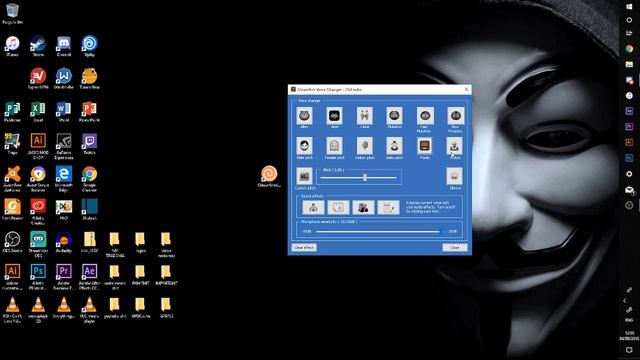The width and height of the screenshot is (640, 360).
Task: Choose the Mutation voice effect
Action: coord(394,116)
